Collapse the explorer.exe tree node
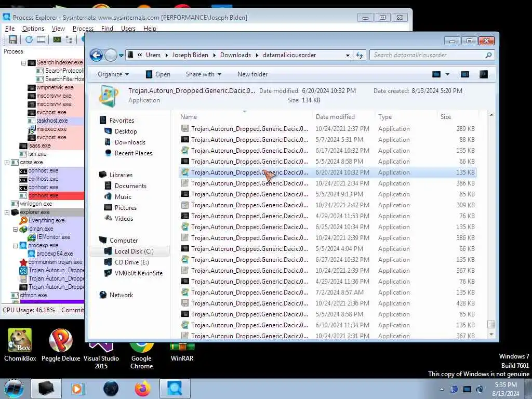The image size is (532, 399). tap(7, 212)
